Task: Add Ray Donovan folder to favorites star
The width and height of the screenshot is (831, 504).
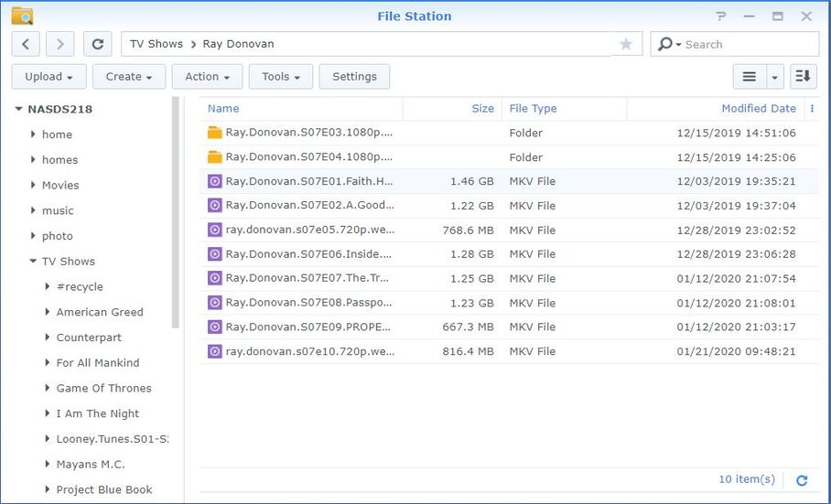Action: [x=626, y=44]
